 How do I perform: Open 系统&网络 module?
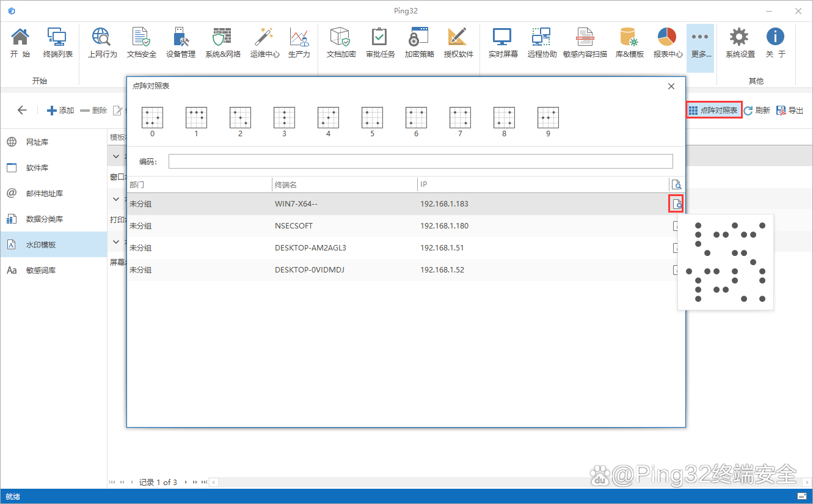click(x=222, y=43)
